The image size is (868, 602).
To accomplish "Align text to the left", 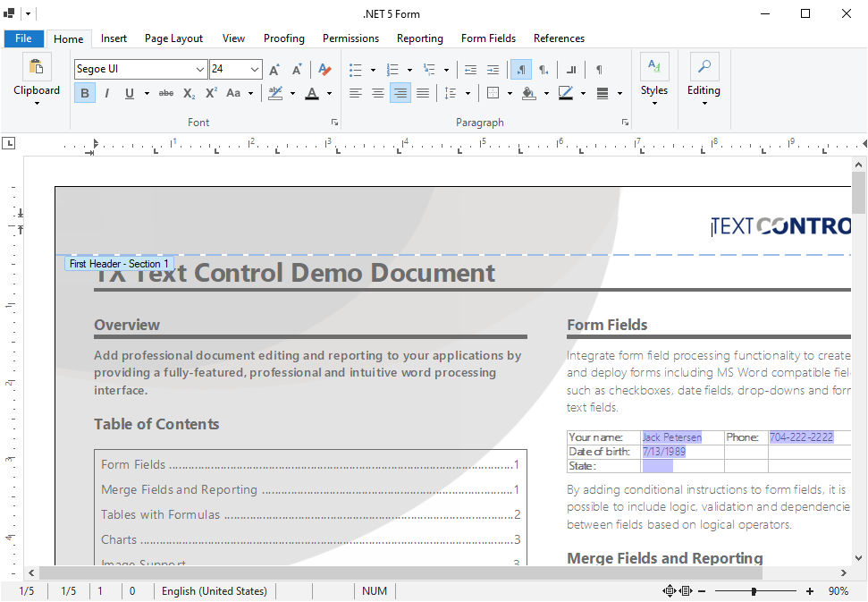I will (356, 93).
